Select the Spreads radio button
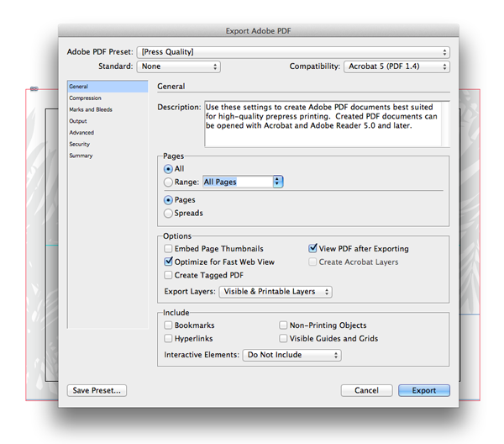The width and height of the screenshot is (504, 444). tap(168, 214)
